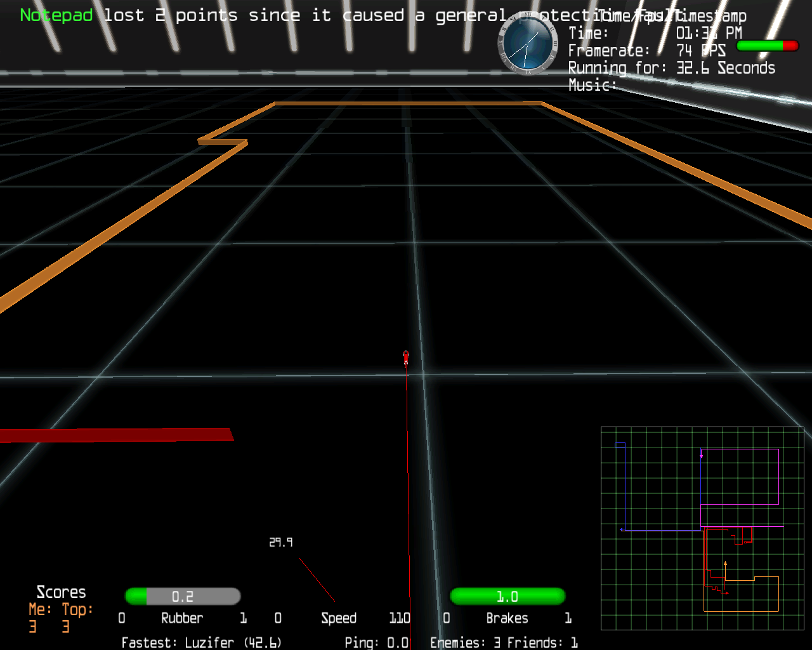The image size is (812, 650).
Task: Click the dark red wall segment
Action: 115,435
